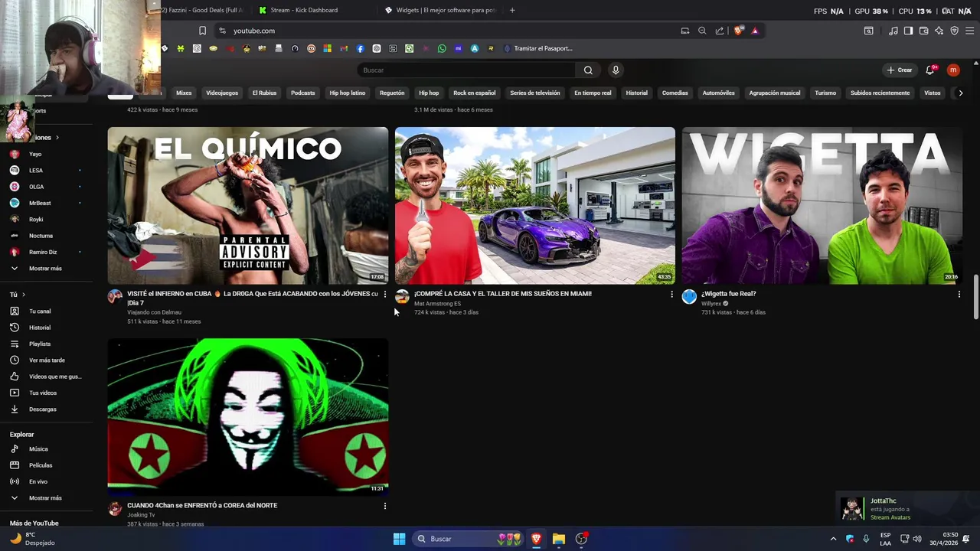This screenshot has height=551, width=980.
Task: Select the Subidos recientemente chip
Action: (x=880, y=93)
